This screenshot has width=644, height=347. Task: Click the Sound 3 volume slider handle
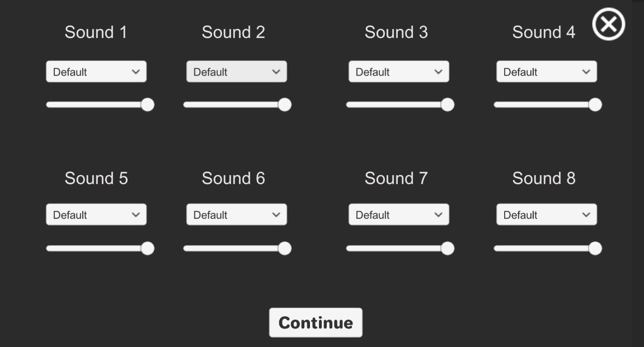pos(448,105)
